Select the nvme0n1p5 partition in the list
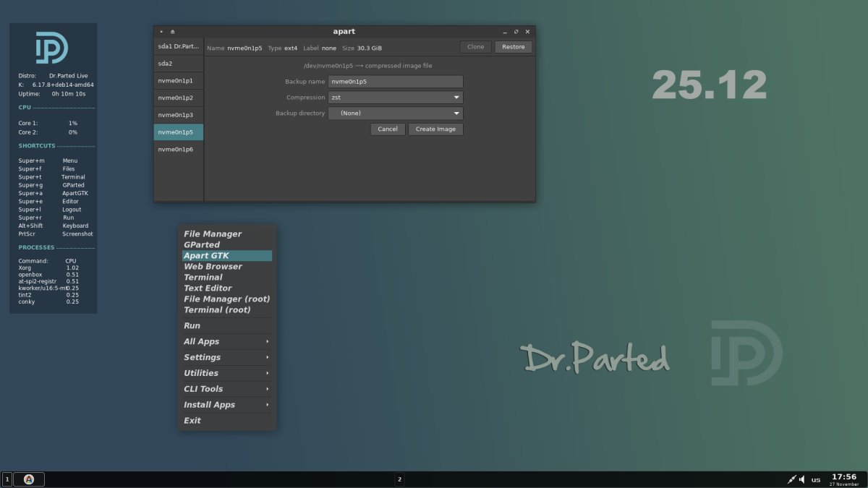 coord(179,132)
